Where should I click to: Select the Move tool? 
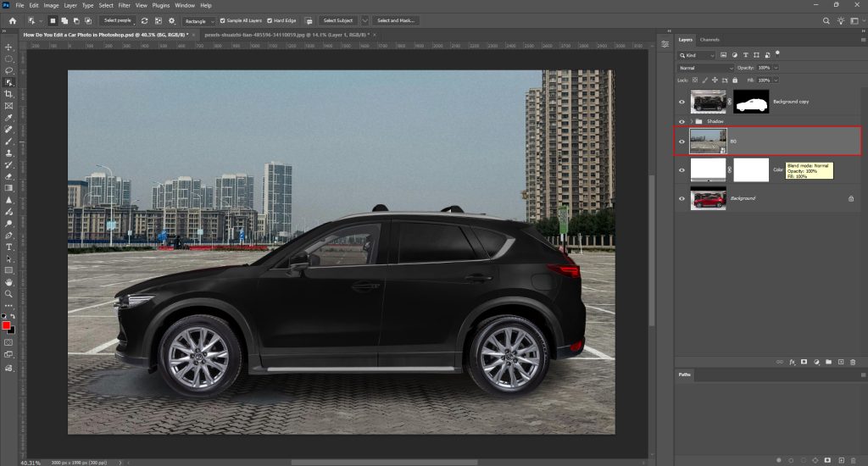(x=8, y=47)
